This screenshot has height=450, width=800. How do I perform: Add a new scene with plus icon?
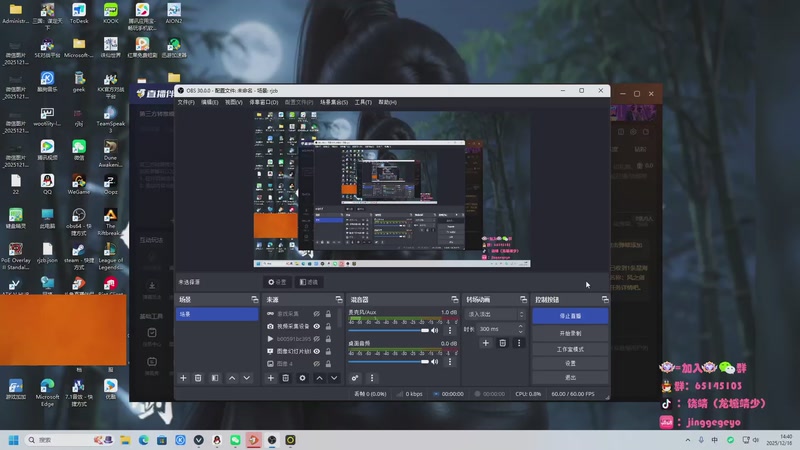[183, 378]
